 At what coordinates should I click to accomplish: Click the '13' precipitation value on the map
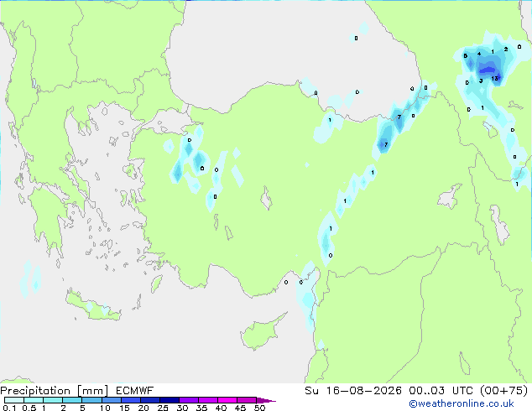coord(495,78)
